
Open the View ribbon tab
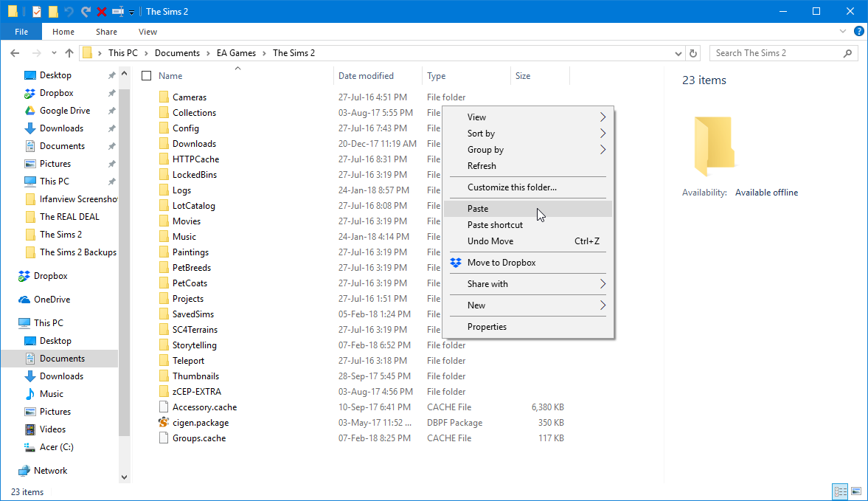[x=147, y=32]
